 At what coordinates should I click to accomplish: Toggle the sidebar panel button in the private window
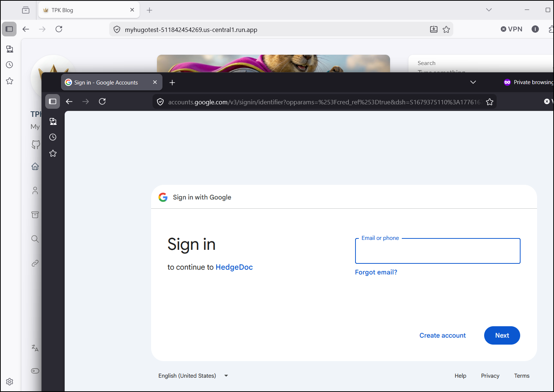(53, 101)
